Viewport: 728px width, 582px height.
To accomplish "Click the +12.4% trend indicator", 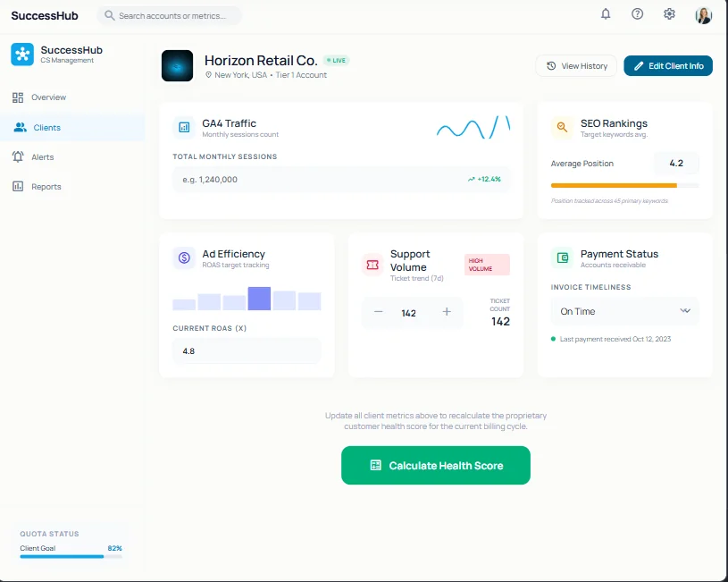I will pos(484,179).
